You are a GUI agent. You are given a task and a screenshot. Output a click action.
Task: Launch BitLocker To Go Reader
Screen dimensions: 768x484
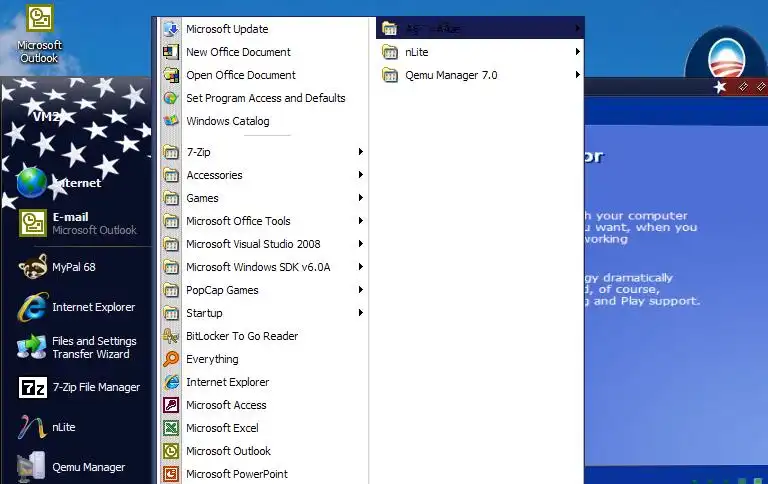tap(264, 336)
